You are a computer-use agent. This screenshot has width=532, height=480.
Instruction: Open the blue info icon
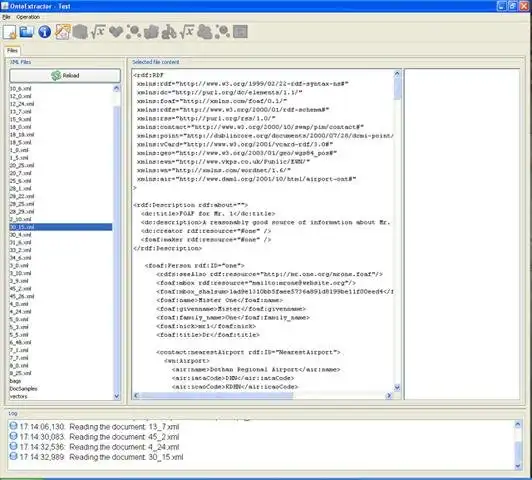point(44,32)
